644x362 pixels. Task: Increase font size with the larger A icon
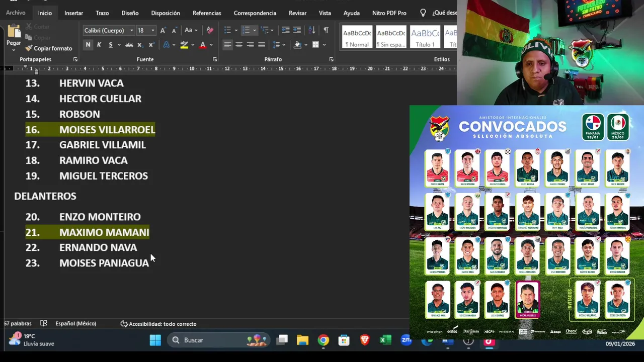[163, 31]
